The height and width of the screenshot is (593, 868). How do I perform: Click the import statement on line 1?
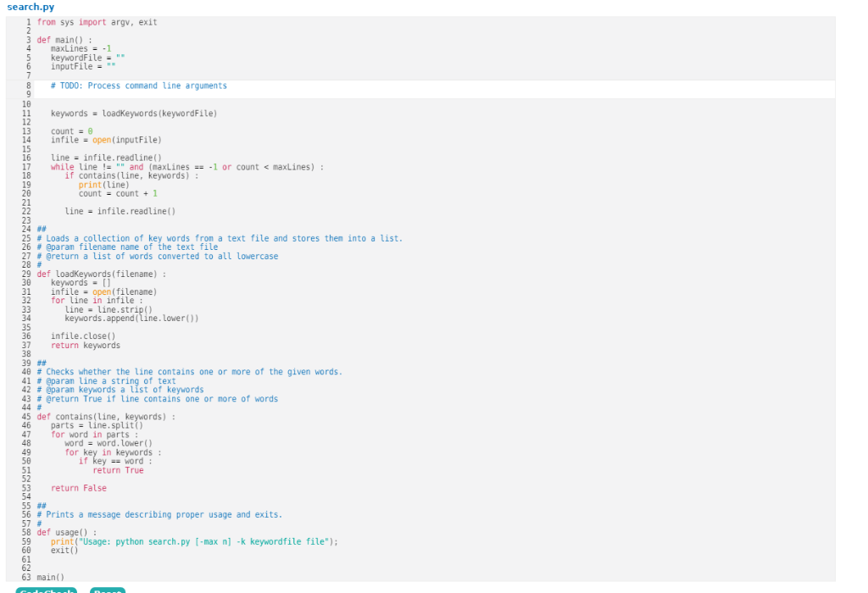pos(93,21)
